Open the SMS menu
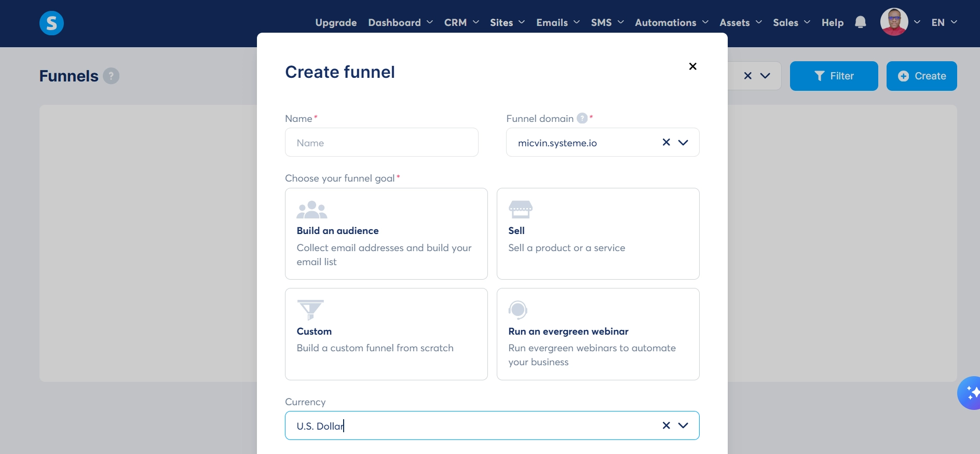Image resolution: width=980 pixels, height=454 pixels. point(607,22)
